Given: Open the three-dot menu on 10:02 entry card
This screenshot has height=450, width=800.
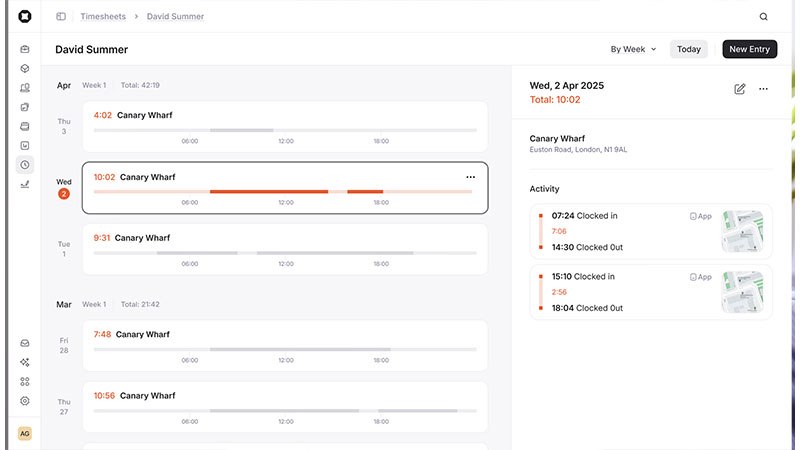Looking at the screenshot, I should (470, 177).
